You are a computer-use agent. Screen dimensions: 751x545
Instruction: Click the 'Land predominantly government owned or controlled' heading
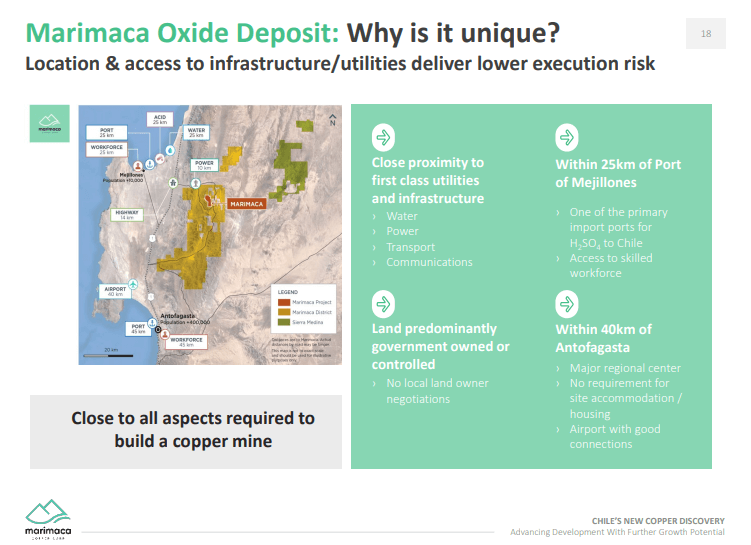[440, 346]
